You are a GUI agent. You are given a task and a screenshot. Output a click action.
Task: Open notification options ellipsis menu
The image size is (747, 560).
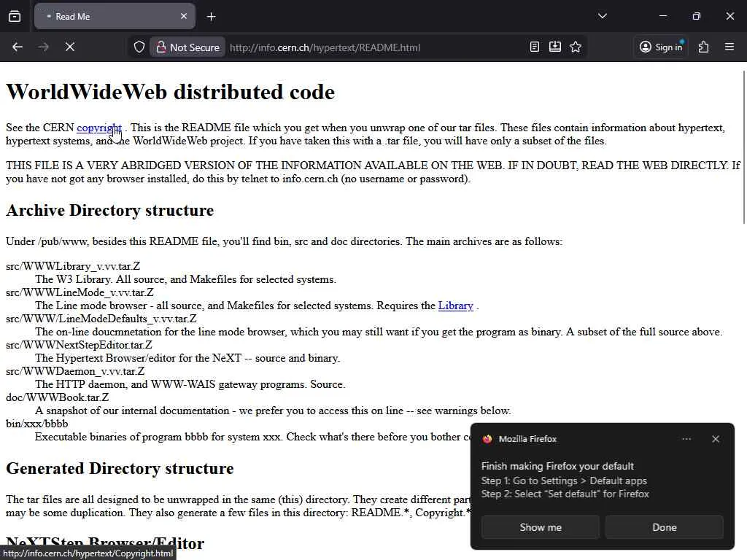click(x=686, y=439)
